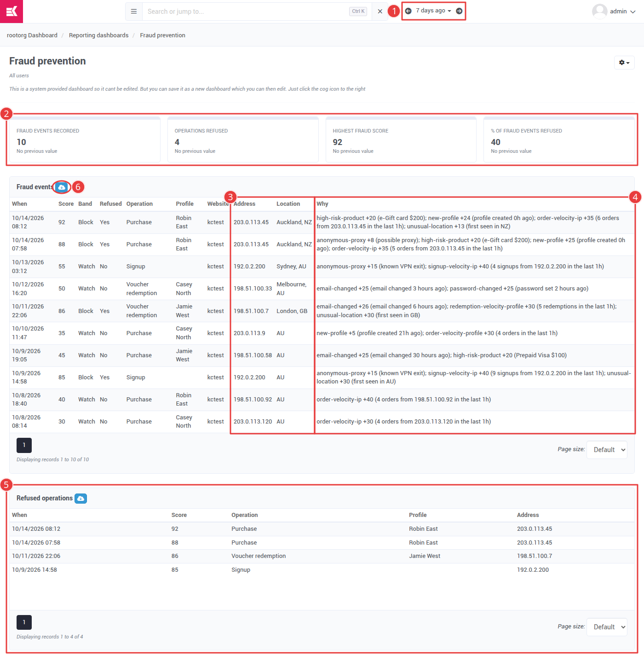644x656 pixels.
Task: Click Refused operations Address column header
Action: tap(528, 515)
